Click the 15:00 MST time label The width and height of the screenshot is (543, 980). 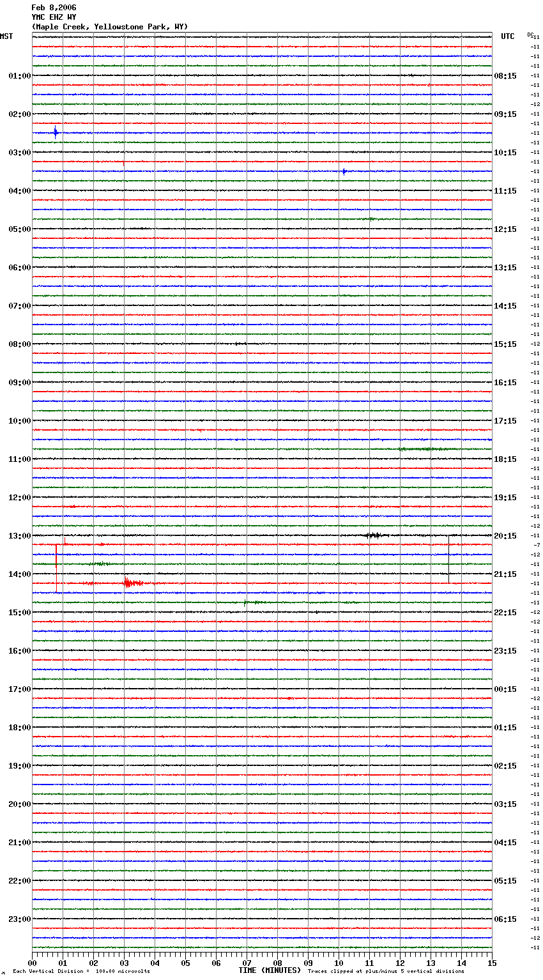20,613
